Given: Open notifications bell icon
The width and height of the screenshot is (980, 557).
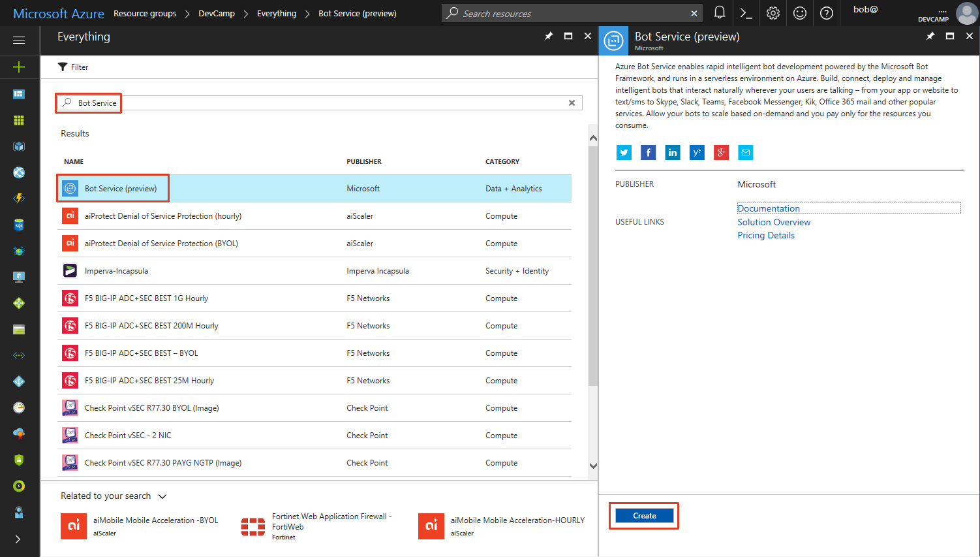Looking at the screenshot, I should click(x=720, y=13).
